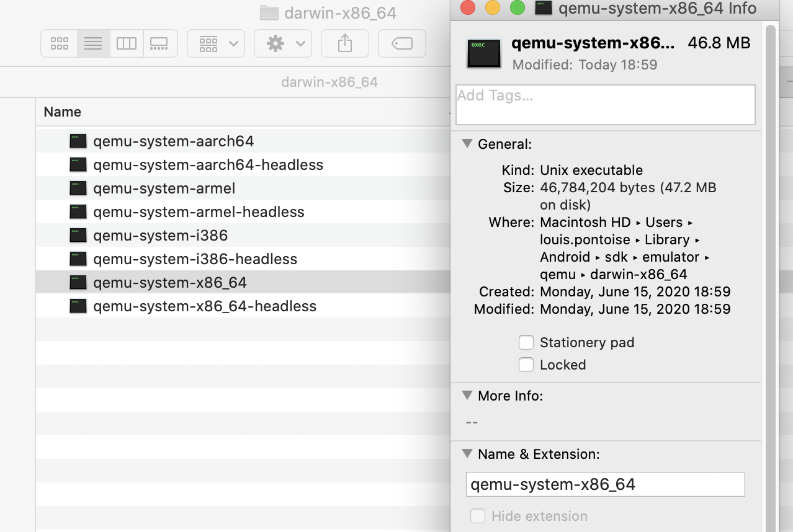Viewport: 793px width, 532px height.
Task: Switch Finder to column view
Action: (x=127, y=43)
